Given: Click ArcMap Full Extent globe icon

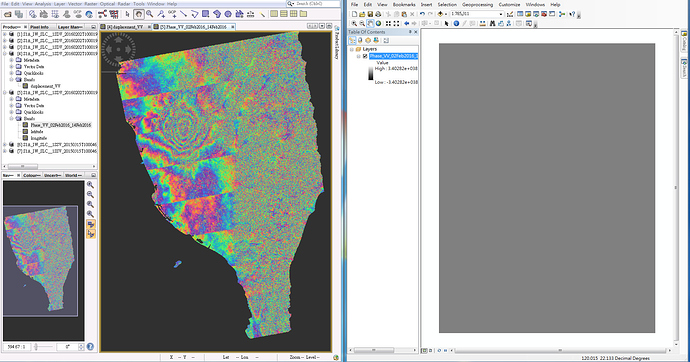Looking at the screenshot, I should click(x=378, y=23).
